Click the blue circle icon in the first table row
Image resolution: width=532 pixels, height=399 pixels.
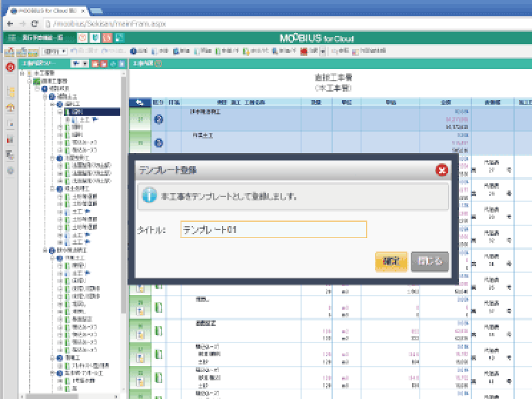(158, 119)
